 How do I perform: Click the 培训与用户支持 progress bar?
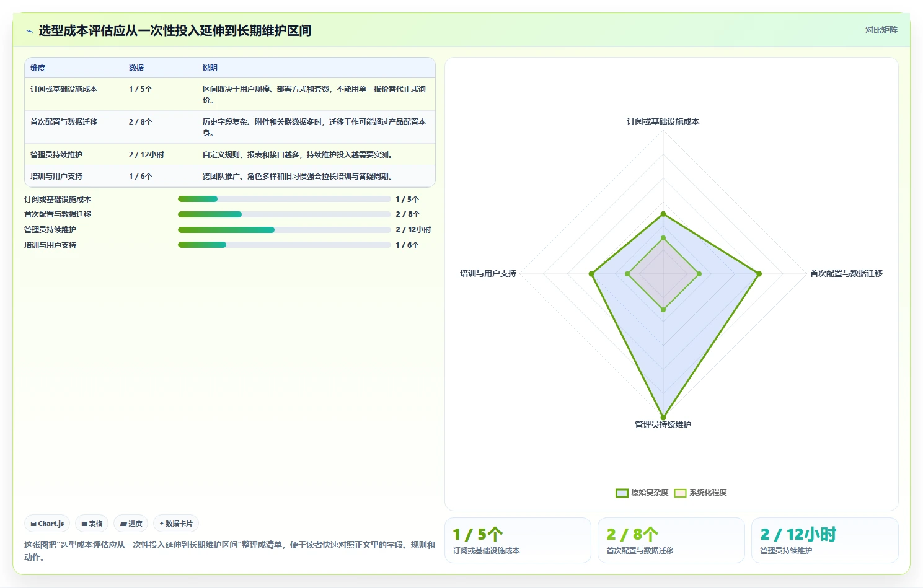coord(284,245)
